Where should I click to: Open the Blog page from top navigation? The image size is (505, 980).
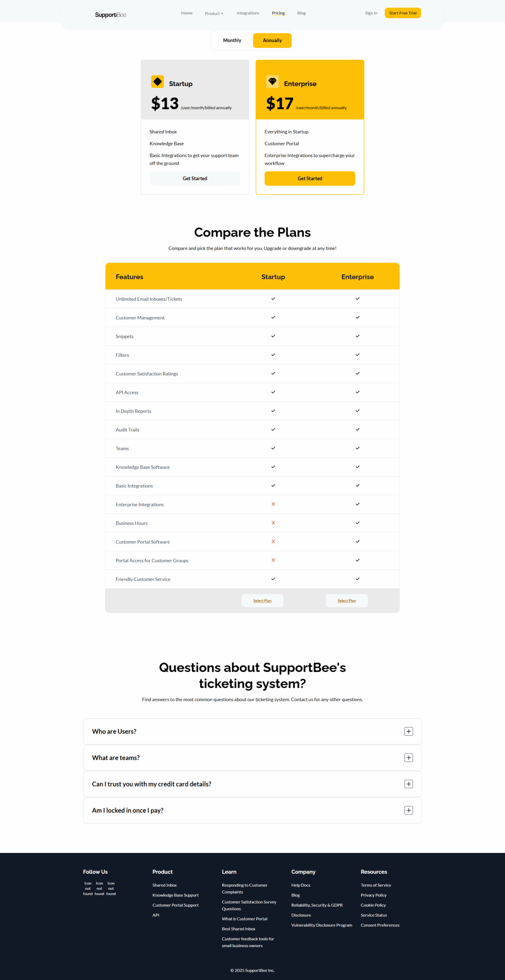coord(301,13)
